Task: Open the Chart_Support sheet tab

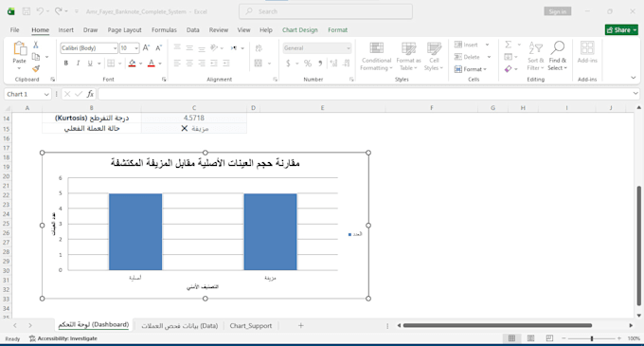Action: (251, 326)
